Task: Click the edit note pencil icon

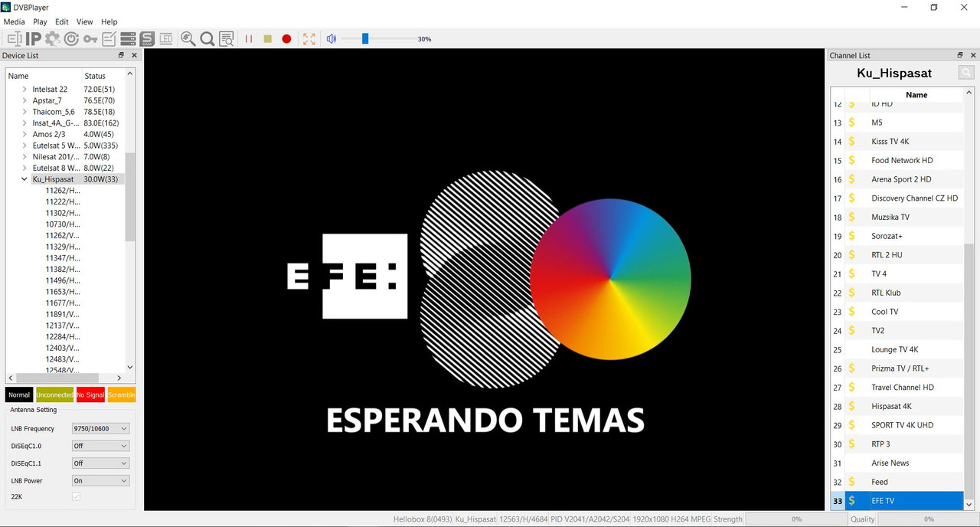Action: point(109,38)
